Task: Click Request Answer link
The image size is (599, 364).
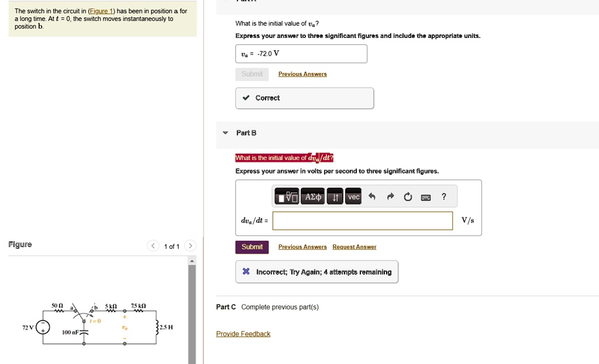Action: coord(354,247)
